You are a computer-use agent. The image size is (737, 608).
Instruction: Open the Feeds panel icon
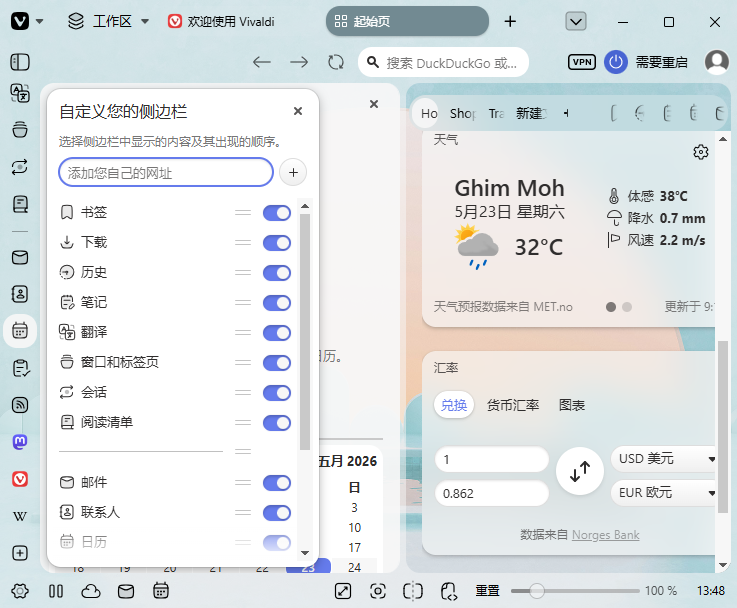(20, 405)
